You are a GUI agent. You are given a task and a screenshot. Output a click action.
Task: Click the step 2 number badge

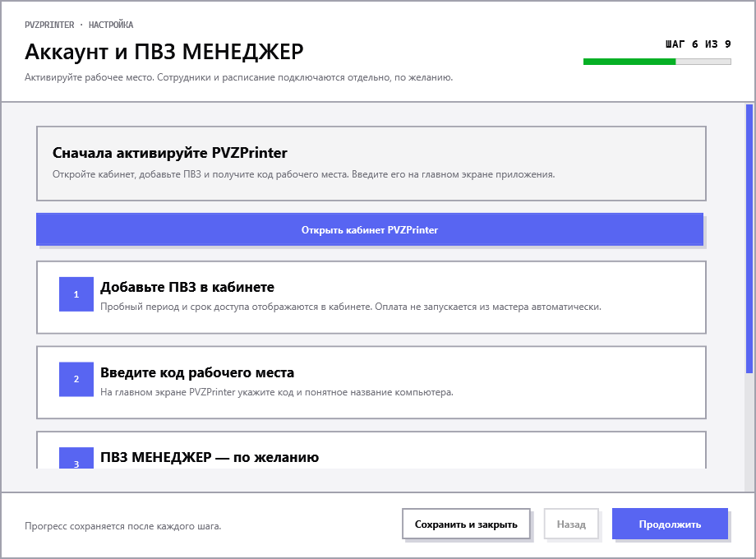pos(76,379)
